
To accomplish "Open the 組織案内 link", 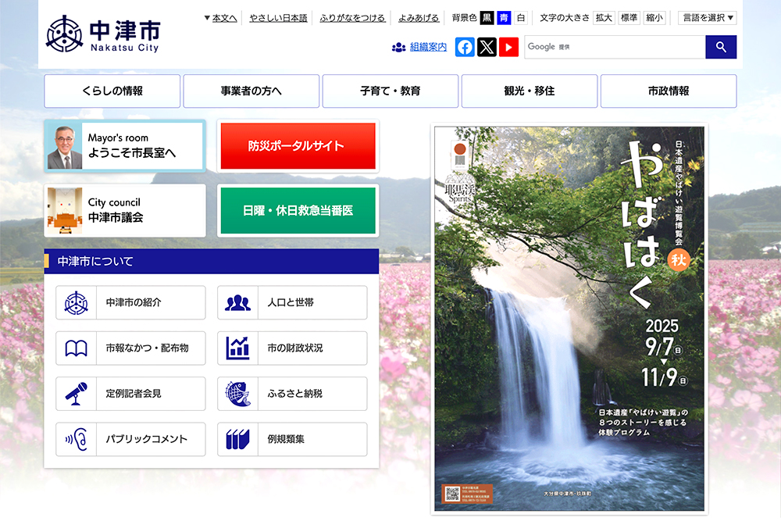I will [x=427, y=48].
